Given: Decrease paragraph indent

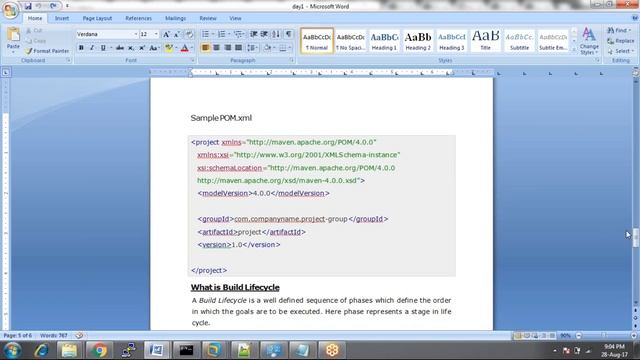Looking at the screenshot, I should [253, 34].
